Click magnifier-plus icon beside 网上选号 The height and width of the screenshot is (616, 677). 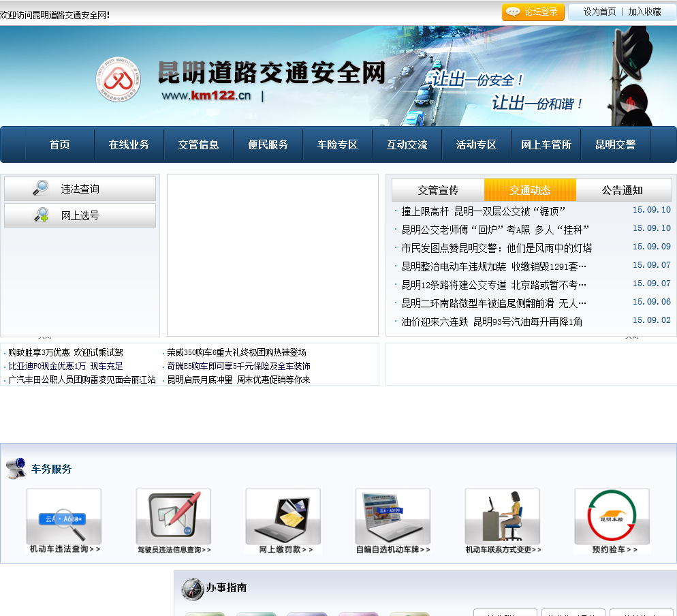[x=42, y=215]
